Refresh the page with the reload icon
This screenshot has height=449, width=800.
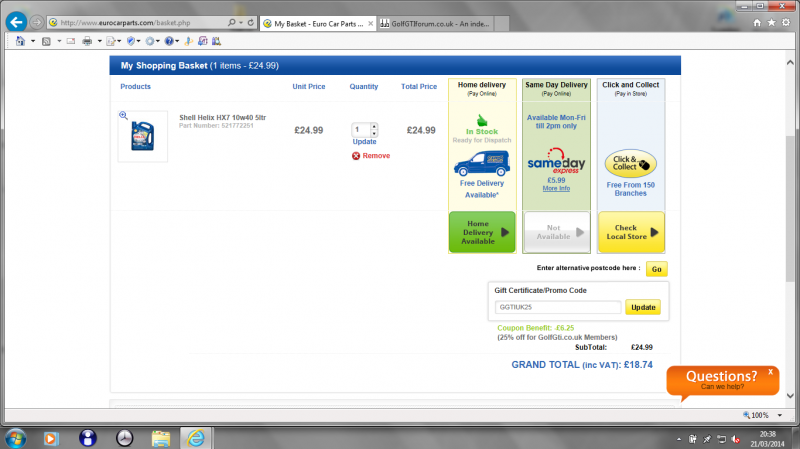(x=248, y=22)
